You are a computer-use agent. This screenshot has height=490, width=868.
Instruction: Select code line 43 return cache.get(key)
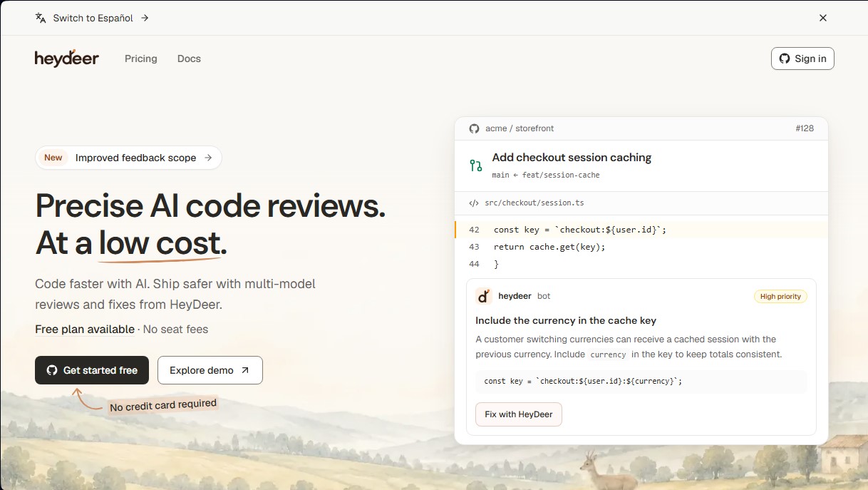pyautogui.click(x=641, y=247)
